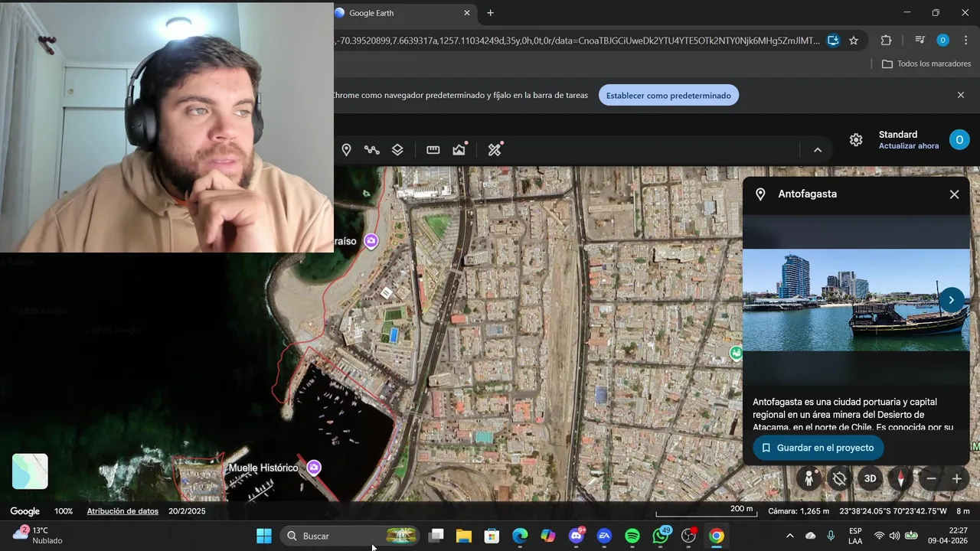The image size is (980, 551).
Task: Bookmark this page with the star
Action: [854, 41]
